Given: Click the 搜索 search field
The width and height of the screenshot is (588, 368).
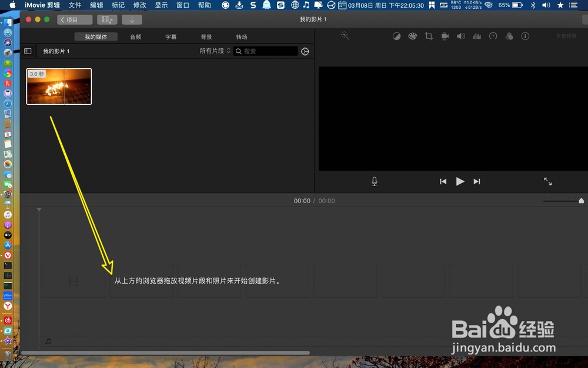Looking at the screenshot, I should click(266, 51).
